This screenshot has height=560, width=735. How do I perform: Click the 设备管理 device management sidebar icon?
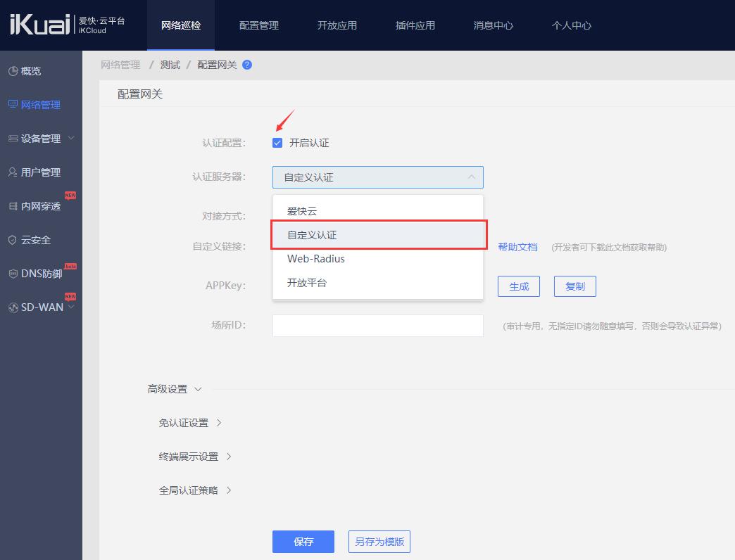click(11, 138)
